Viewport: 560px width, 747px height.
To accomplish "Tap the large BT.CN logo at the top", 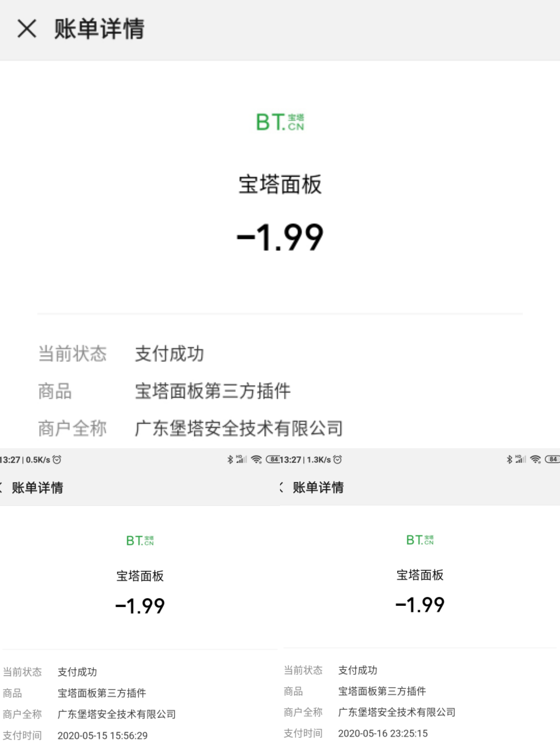I will 280,122.
